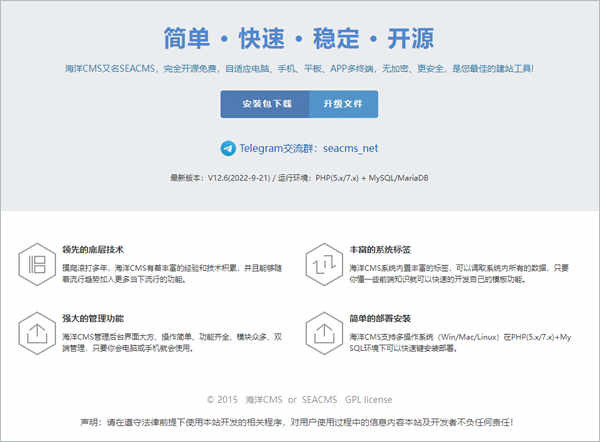Click the paragraph under 丰富的系统标签
Viewport: 600px width, 442px height.
tap(459, 274)
